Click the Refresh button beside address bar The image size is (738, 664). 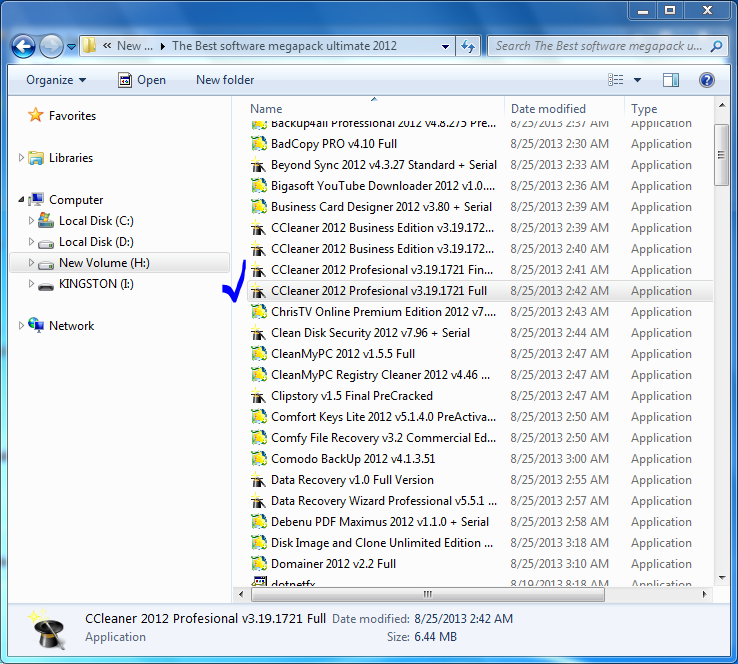468,46
